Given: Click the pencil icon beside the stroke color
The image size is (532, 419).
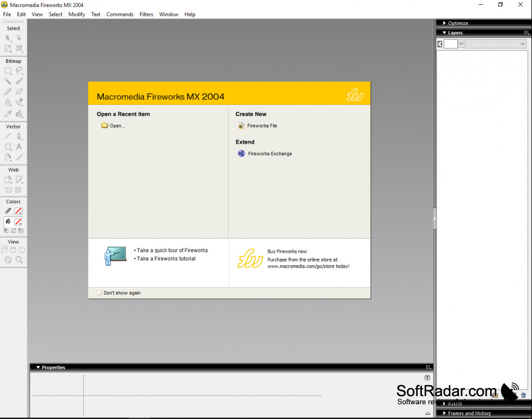Looking at the screenshot, I should pos(8,211).
